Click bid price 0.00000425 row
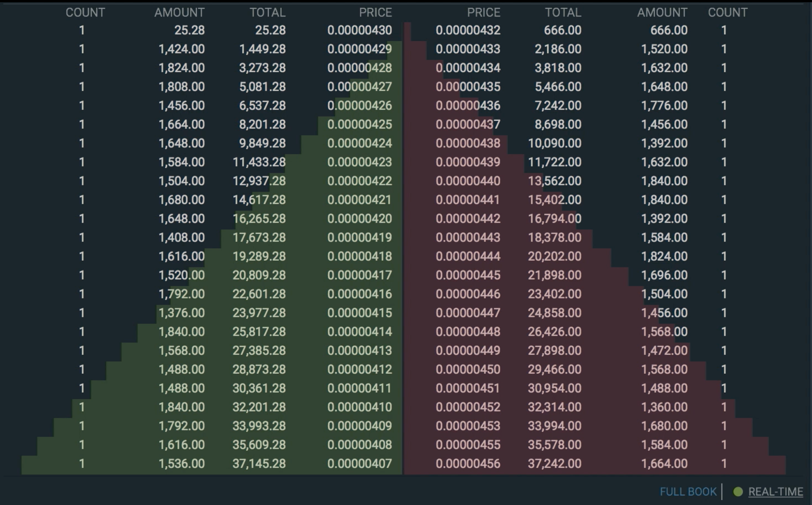812x505 pixels. tap(359, 125)
